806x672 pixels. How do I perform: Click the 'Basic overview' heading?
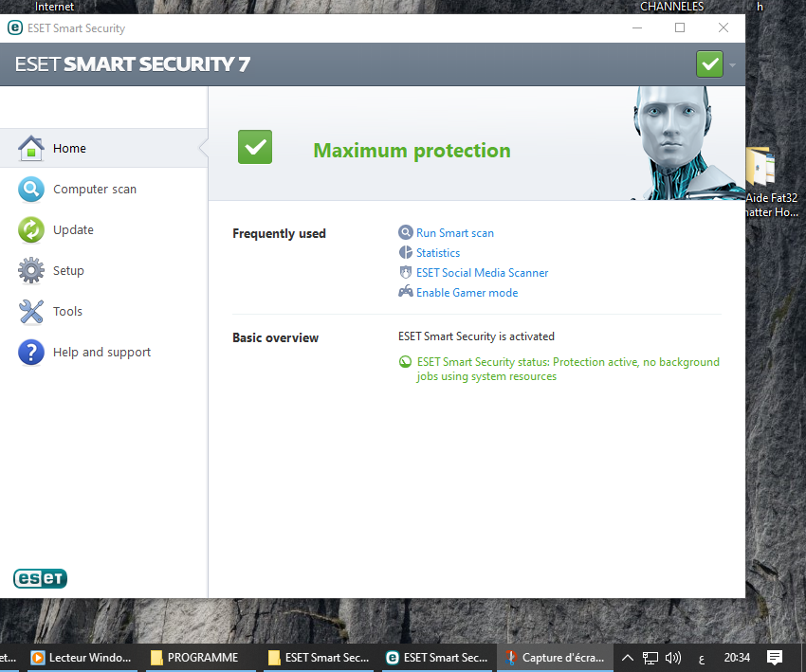click(x=276, y=337)
